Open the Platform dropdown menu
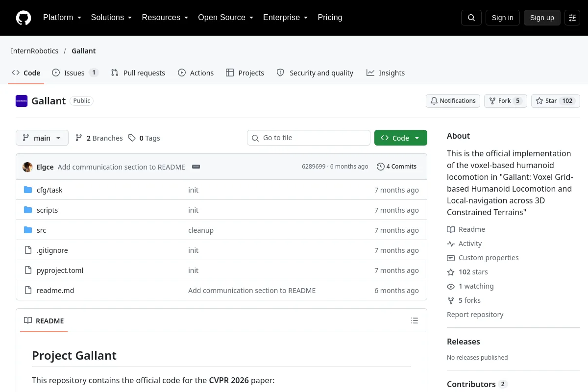Viewport: 588px width, 392px height. [62, 18]
